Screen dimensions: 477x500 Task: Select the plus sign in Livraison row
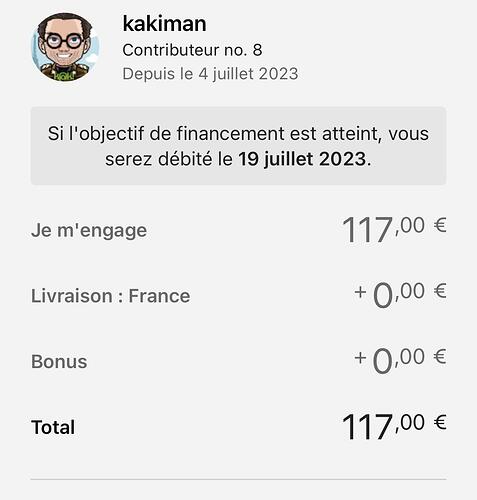pos(360,292)
